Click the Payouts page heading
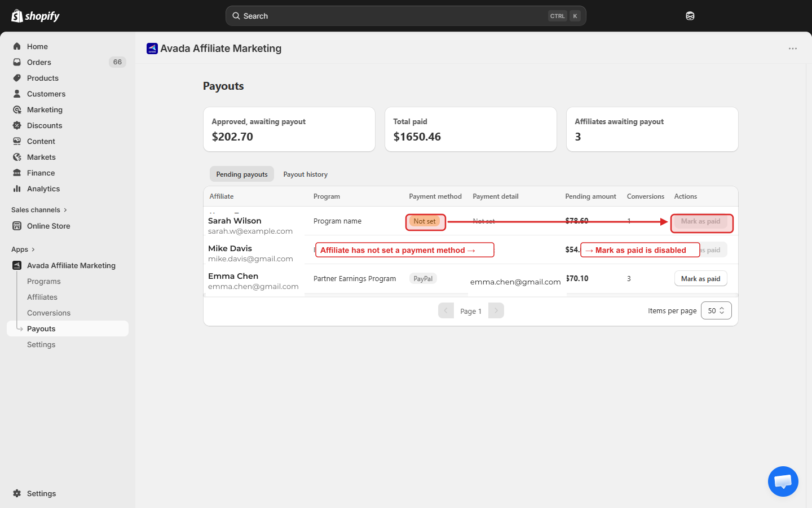Viewport: 812px width, 508px height. [223, 86]
